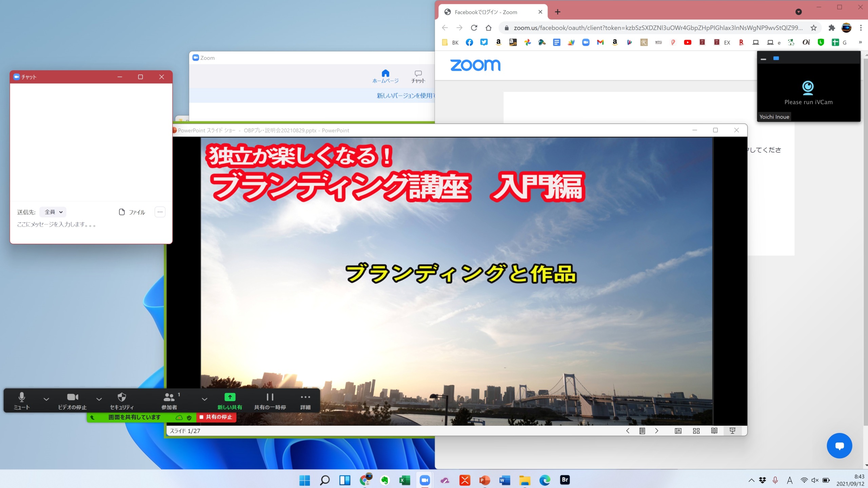Open Chrome three-dot menu
Viewport: 868px width, 488px height.
tap(861, 28)
